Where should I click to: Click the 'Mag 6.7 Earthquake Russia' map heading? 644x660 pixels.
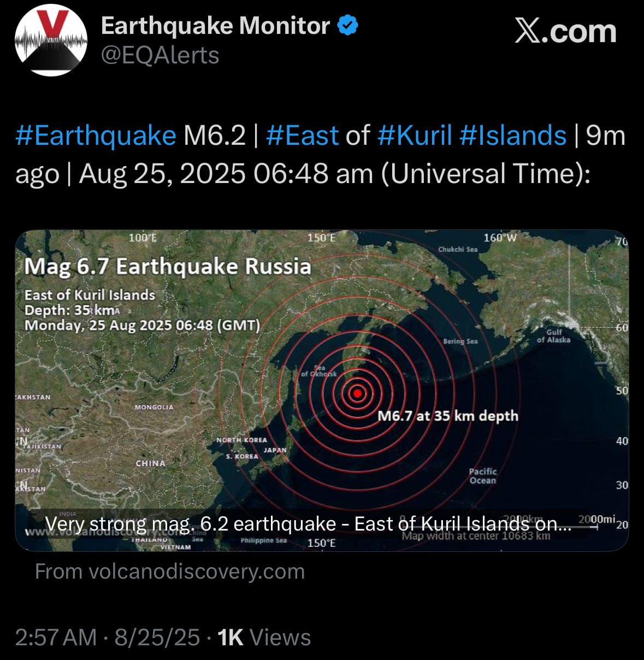click(168, 267)
